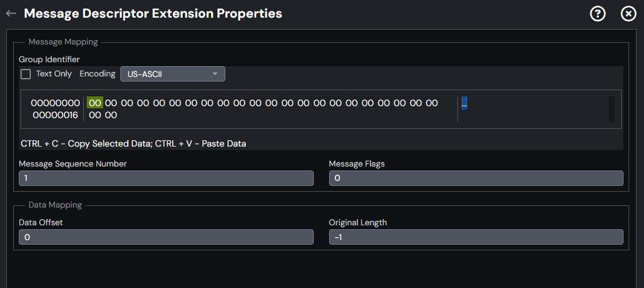
Task: Select the highlighted first 00 hex byte
Action: [95, 103]
